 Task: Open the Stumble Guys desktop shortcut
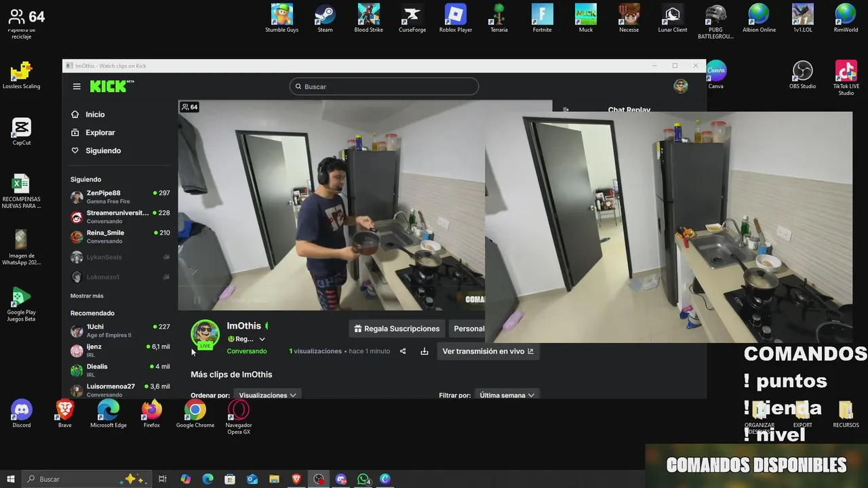click(x=281, y=18)
